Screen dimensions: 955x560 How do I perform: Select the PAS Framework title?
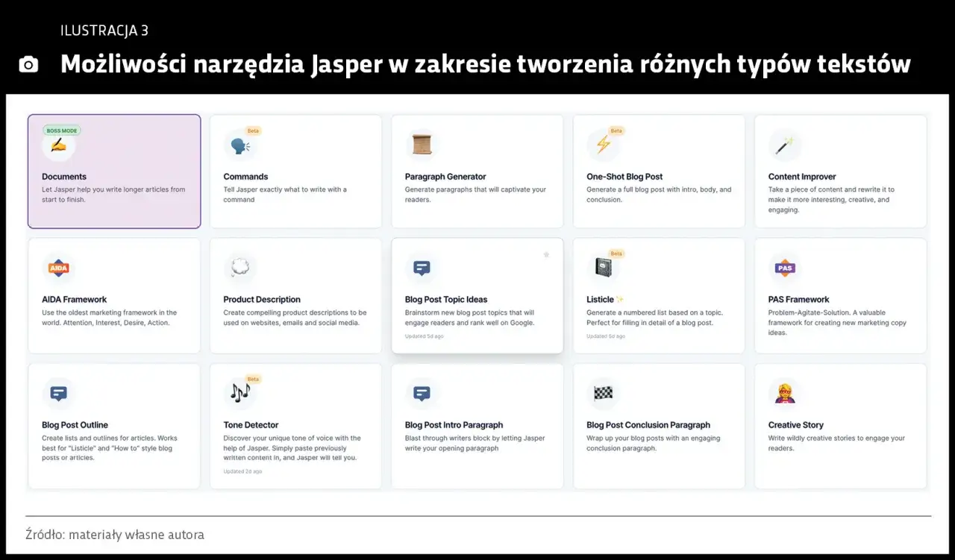pos(799,300)
